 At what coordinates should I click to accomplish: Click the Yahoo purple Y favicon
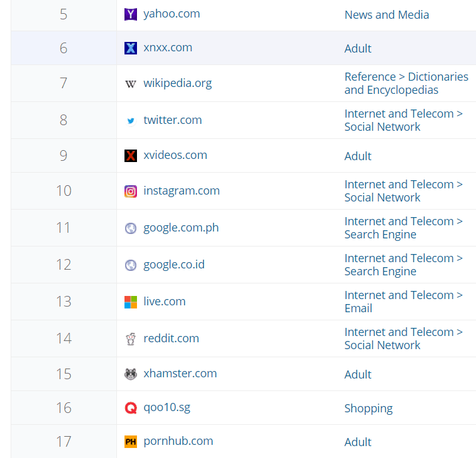click(x=131, y=14)
